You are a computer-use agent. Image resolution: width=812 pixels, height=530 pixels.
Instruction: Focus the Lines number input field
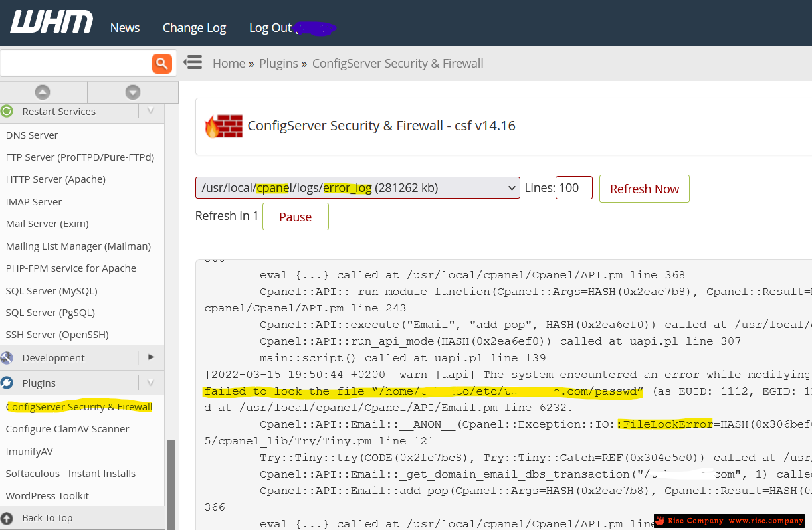(574, 187)
